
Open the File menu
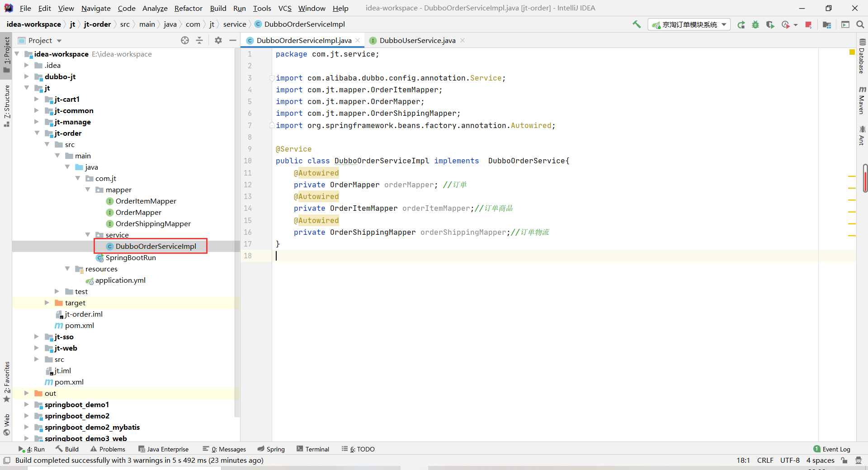[25, 8]
